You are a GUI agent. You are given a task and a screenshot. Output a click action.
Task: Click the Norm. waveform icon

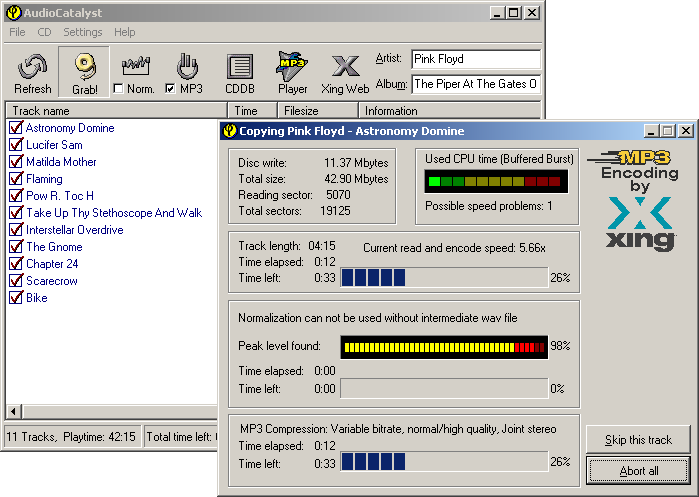coord(136,66)
